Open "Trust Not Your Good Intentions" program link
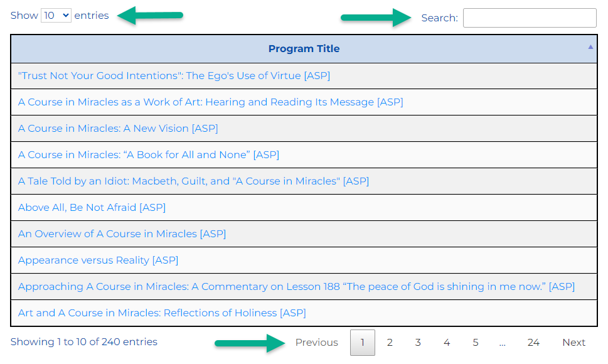 174,76
